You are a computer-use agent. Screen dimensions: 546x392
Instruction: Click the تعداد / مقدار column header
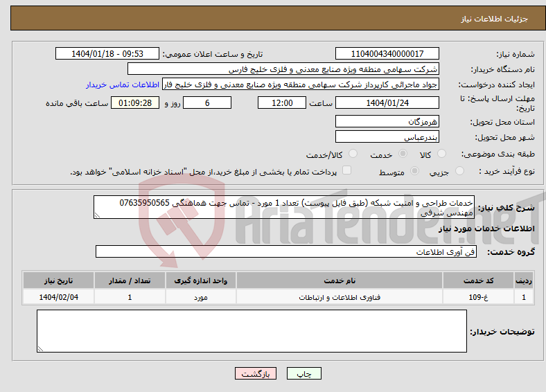[x=130, y=280]
